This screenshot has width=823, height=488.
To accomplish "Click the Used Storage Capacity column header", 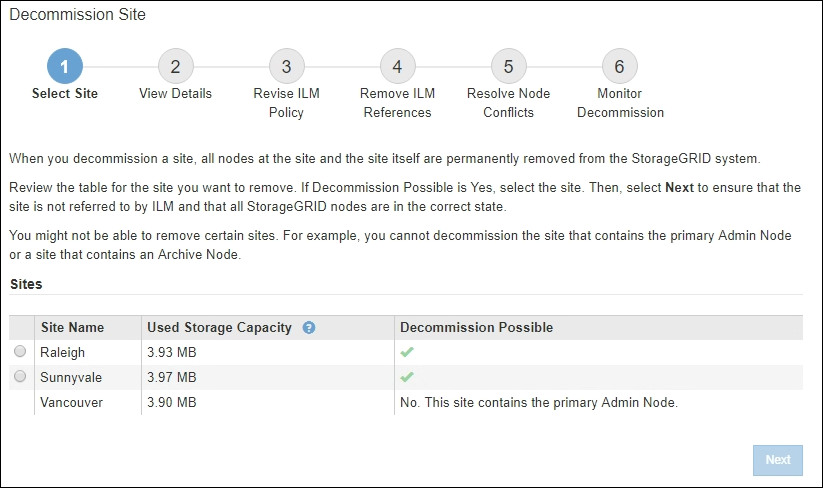I will tap(219, 327).
